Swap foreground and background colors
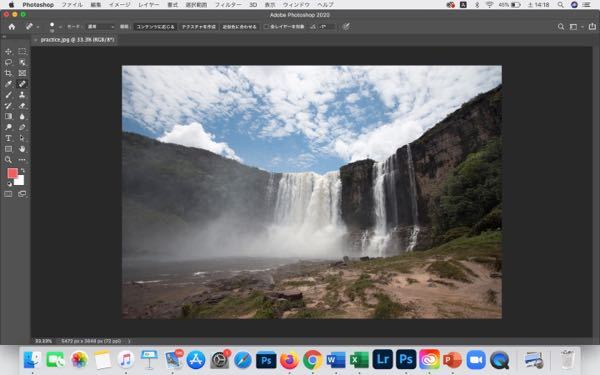The width and height of the screenshot is (600, 375). (x=23, y=170)
